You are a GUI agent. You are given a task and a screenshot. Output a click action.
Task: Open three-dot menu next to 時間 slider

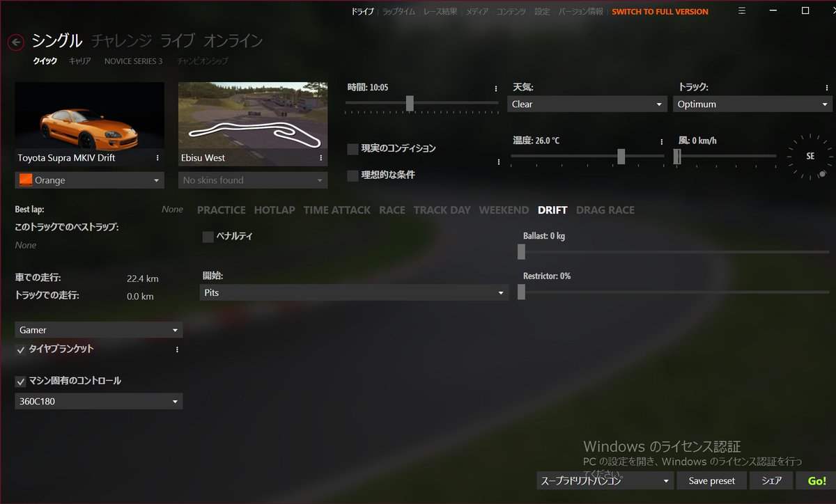496,88
